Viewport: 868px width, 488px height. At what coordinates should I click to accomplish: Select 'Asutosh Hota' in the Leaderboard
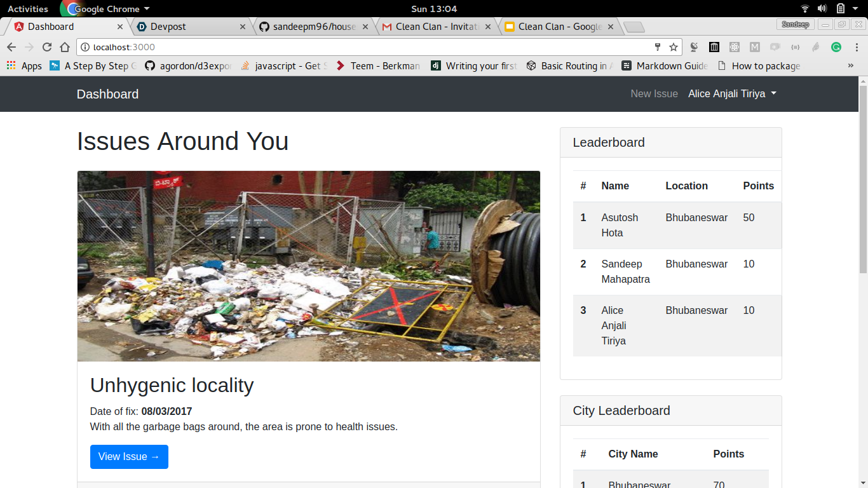point(620,225)
